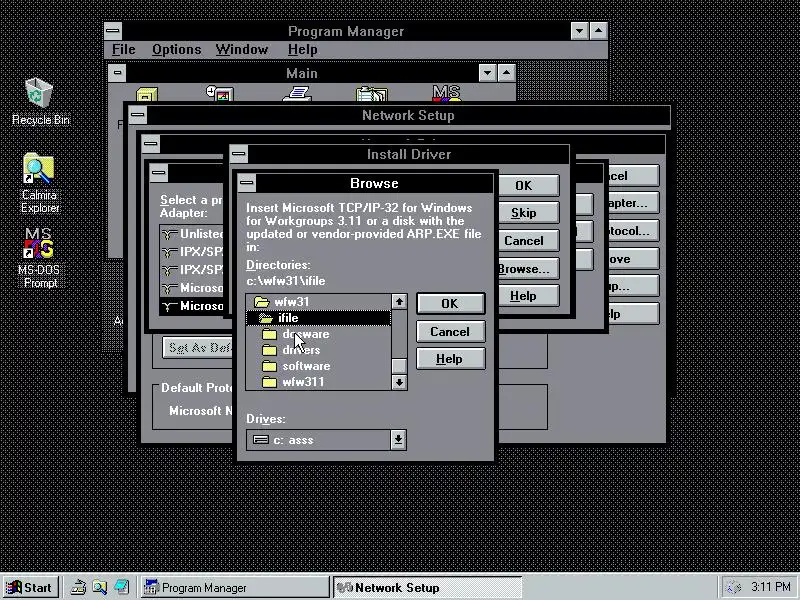This screenshot has width=800, height=600.
Task: Open the Main group window control menu box
Action: 117,72
